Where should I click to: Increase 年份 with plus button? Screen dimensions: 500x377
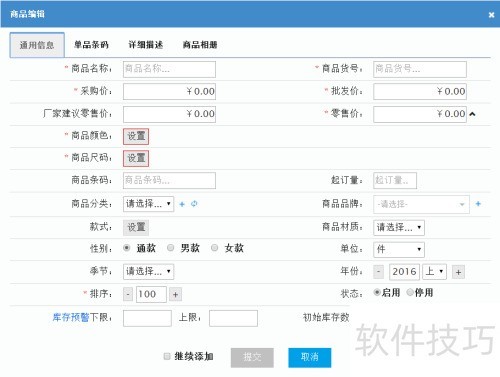click(458, 272)
